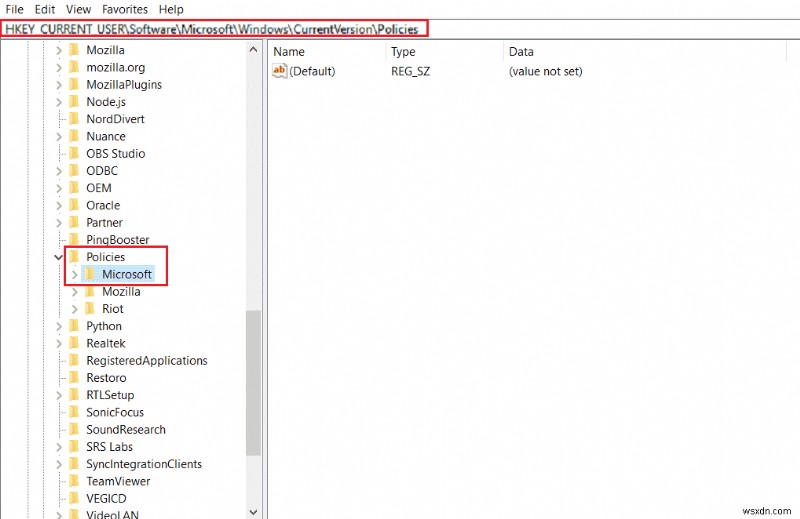The height and width of the screenshot is (519, 800).
Task: Open the Edit menu
Action: click(45, 9)
